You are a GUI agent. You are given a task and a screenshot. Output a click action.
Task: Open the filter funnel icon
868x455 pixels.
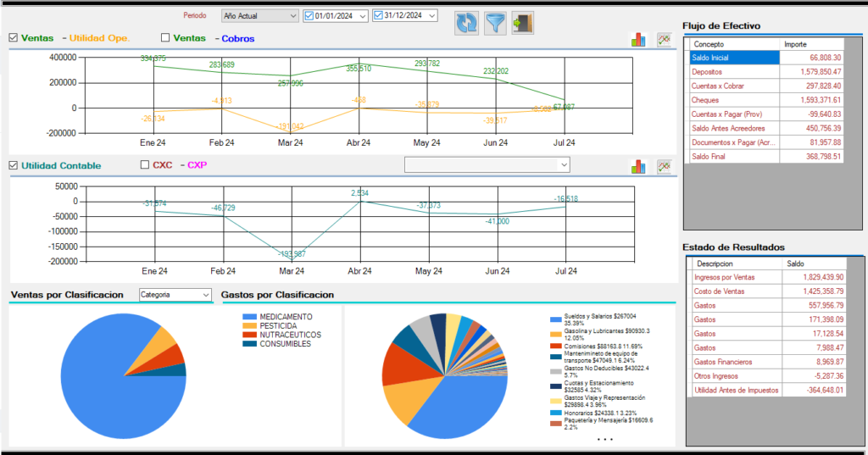[x=495, y=24]
